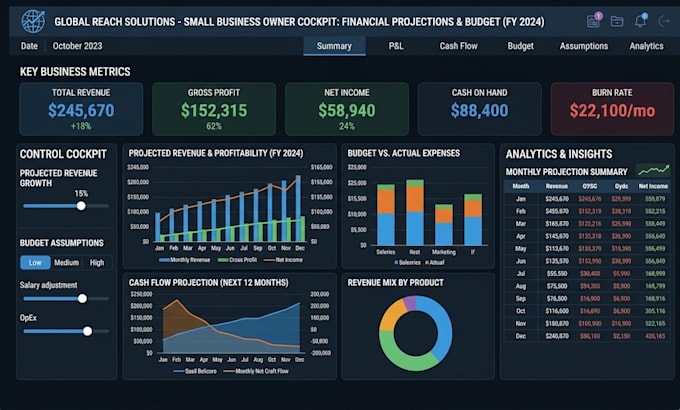Open the calendar report icon with badge
This screenshot has width=680, height=410.
coord(594,20)
